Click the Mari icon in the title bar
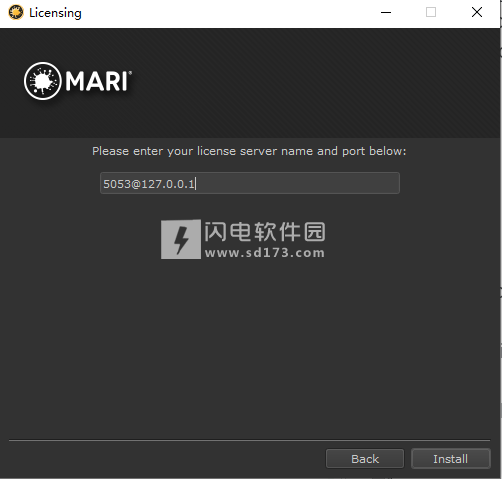502x479 pixels. tap(16, 13)
